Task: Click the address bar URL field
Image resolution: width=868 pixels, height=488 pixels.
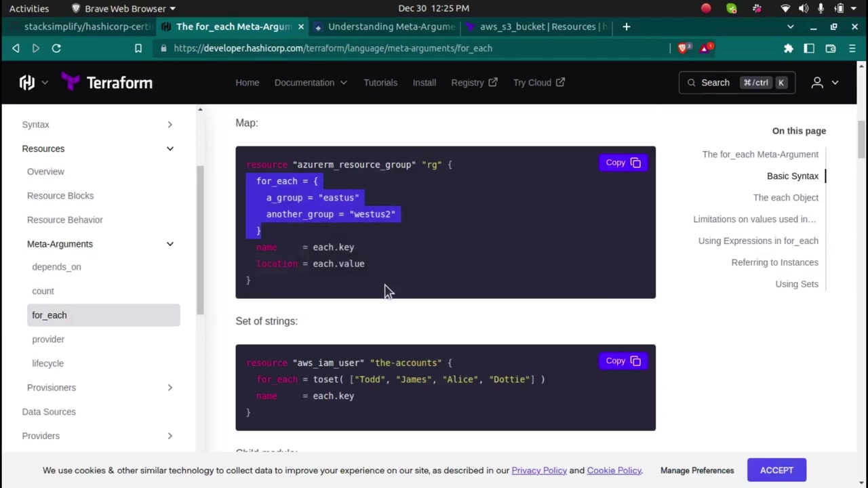Action: pyautogui.click(x=410, y=48)
